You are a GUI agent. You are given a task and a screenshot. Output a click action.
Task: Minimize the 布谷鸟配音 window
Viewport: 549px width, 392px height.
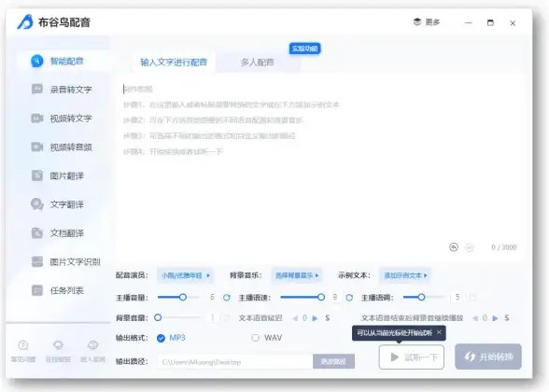pyautogui.click(x=469, y=23)
